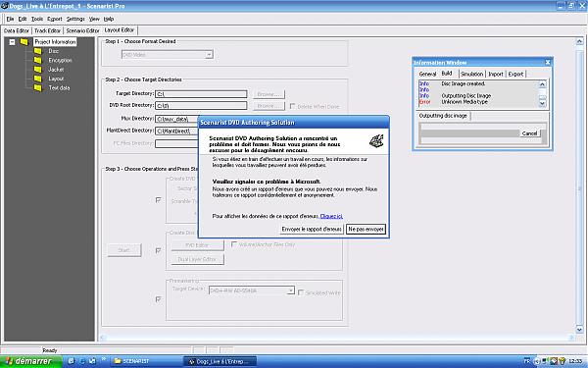Screen dimensions: 588x368
Task: Toggle the Create Disc image operation checkbox
Action: (x=158, y=250)
